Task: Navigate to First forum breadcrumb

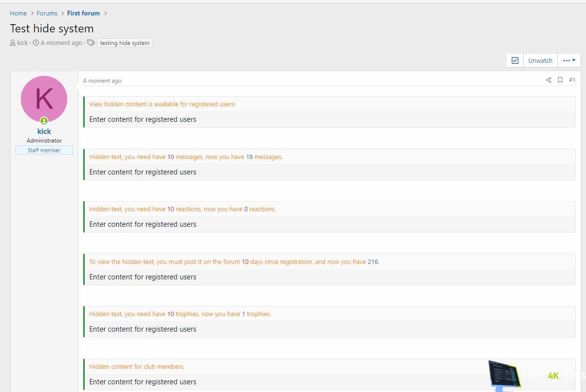Action: click(83, 13)
